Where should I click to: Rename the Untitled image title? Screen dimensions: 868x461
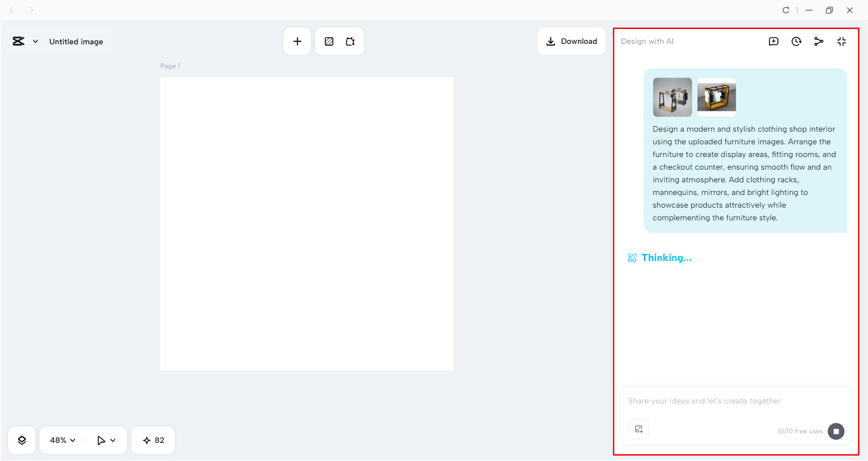pyautogui.click(x=76, y=42)
